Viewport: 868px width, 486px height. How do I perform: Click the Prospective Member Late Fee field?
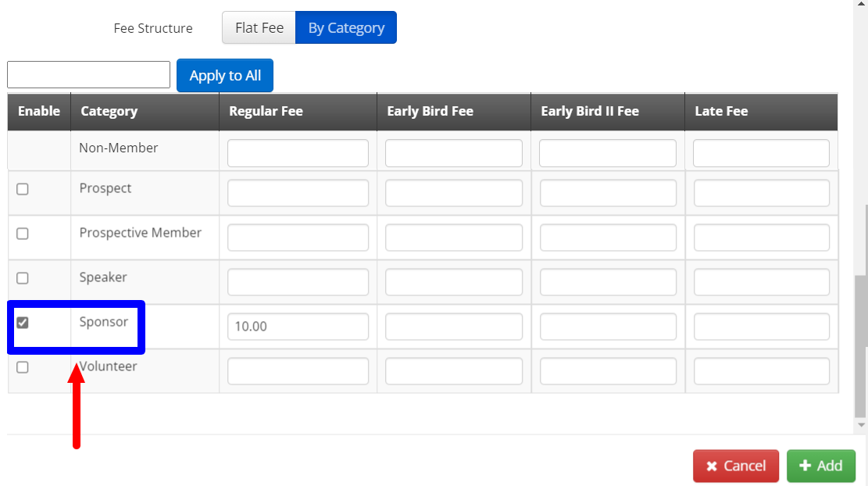coord(762,238)
